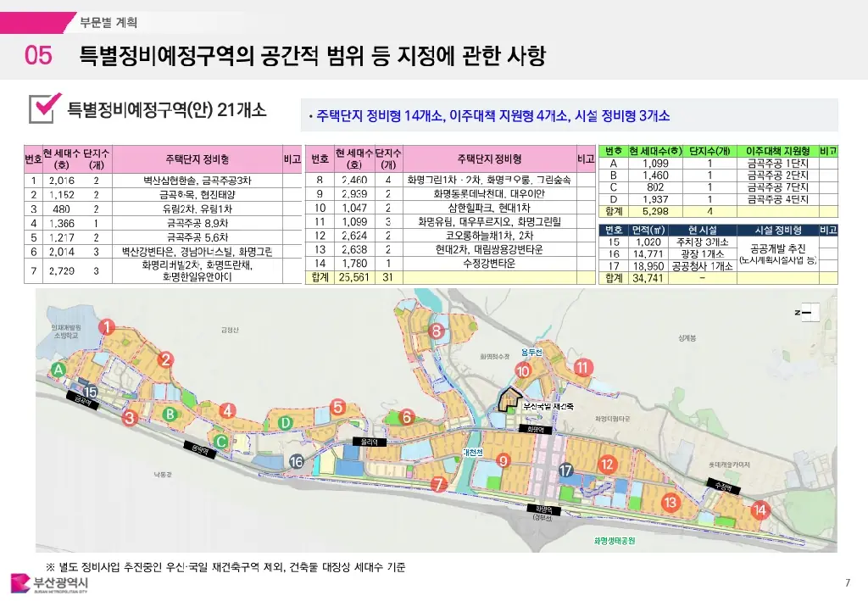The height and width of the screenshot is (601, 868).
Task: Select green marker A on the map
Action: click(58, 370)
